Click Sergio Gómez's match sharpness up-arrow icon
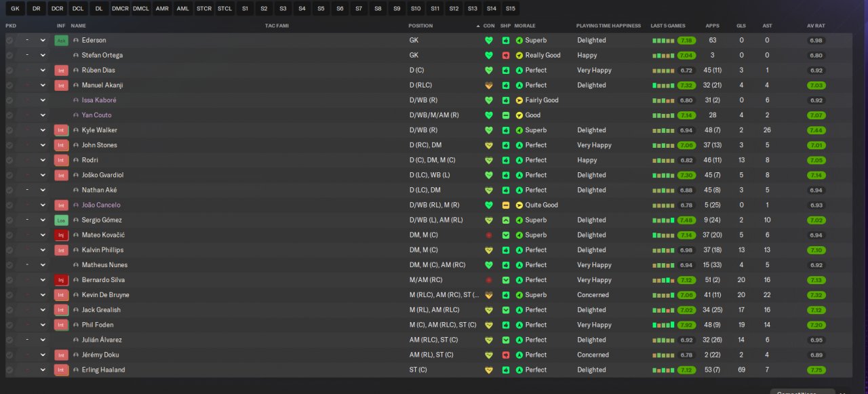The image size is (868, 394). pyautogui.click(x=505, y=220)
